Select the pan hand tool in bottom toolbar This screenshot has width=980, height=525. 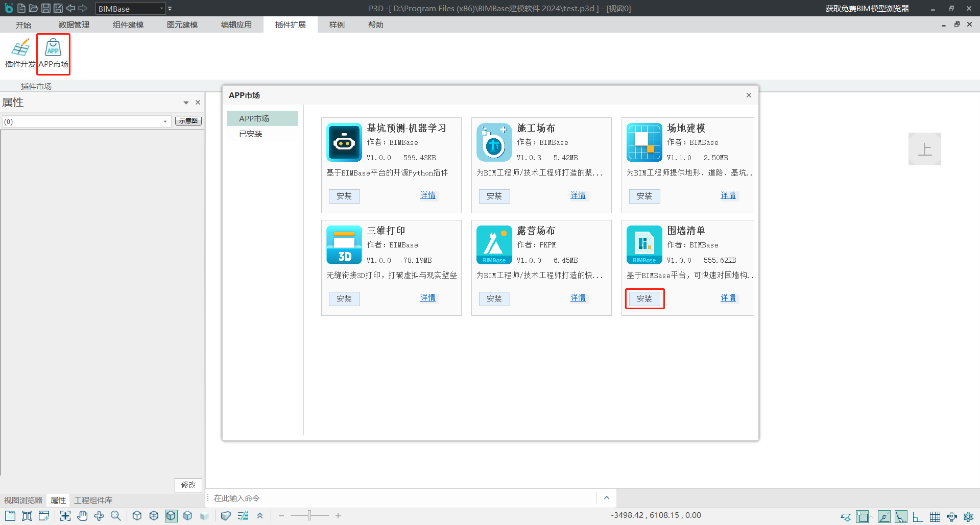[x=82, y=516]
